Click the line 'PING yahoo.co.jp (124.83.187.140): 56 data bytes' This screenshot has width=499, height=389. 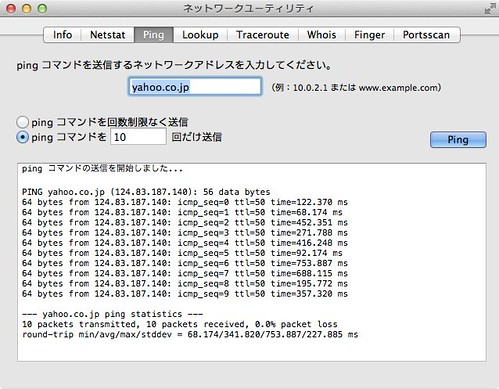pos(146,192)
